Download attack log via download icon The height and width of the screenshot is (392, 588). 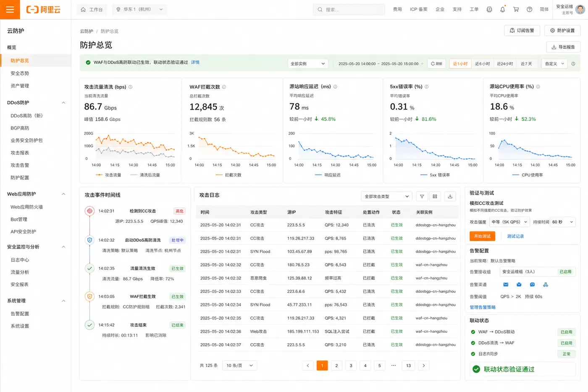tap(450, 196)
